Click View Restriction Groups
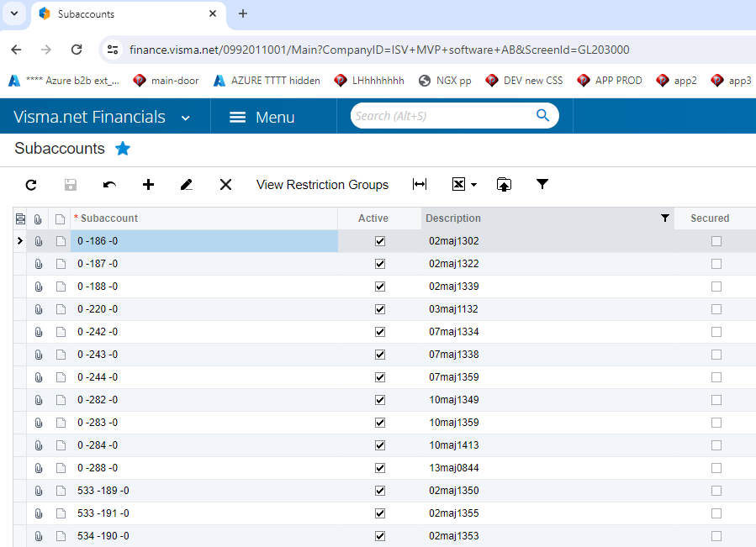 [323, 185]
